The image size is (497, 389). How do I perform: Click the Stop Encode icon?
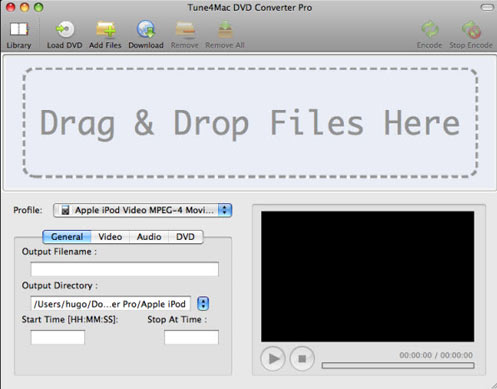471,29
